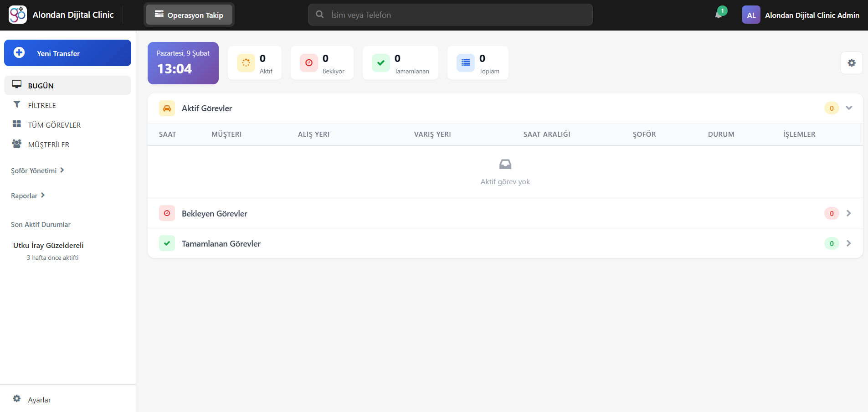Expand the Bekleyen Görevler section
The width and height of the screenshot is (868, 412).
(848, 213)
